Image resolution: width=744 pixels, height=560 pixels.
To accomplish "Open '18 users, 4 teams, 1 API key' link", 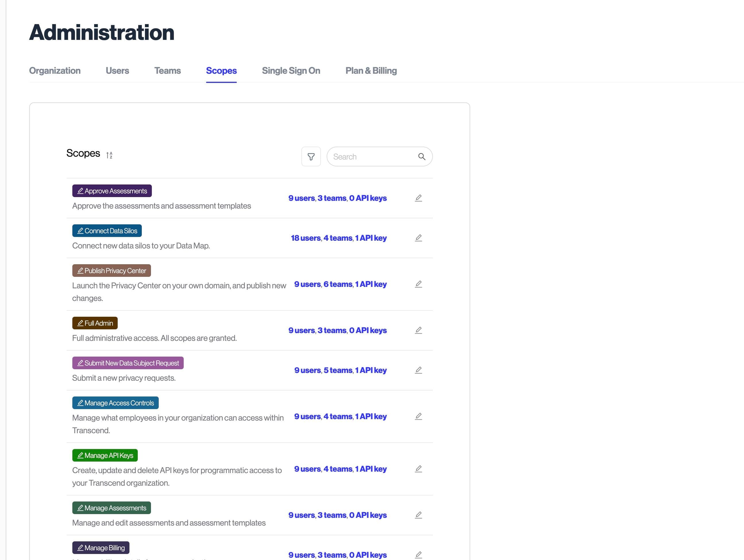I will click(338, 238).
